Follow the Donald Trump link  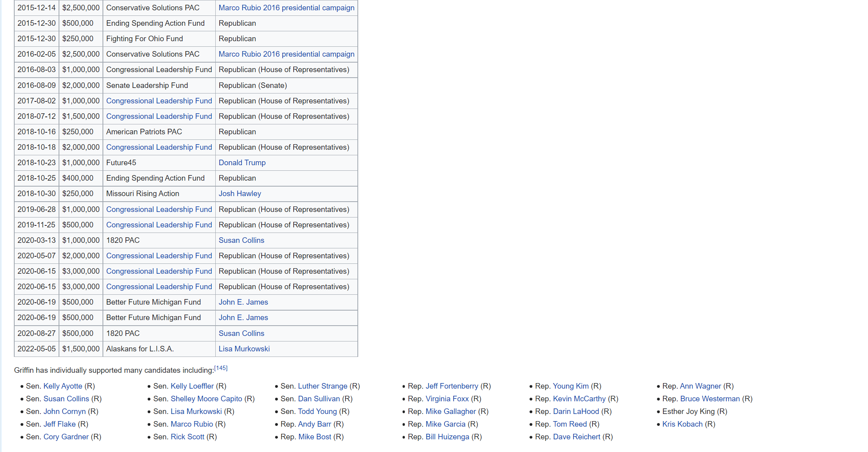click(242, 162)
